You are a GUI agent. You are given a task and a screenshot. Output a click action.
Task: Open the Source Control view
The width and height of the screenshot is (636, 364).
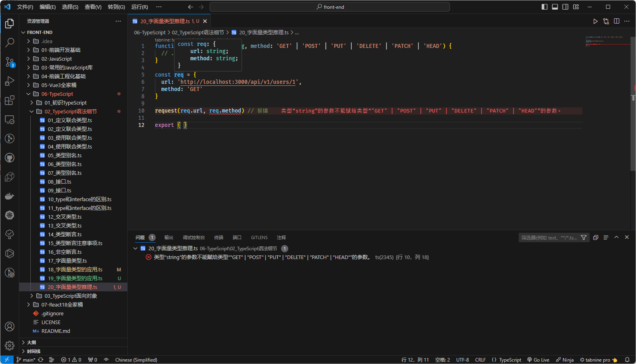[x=10, y=62]
